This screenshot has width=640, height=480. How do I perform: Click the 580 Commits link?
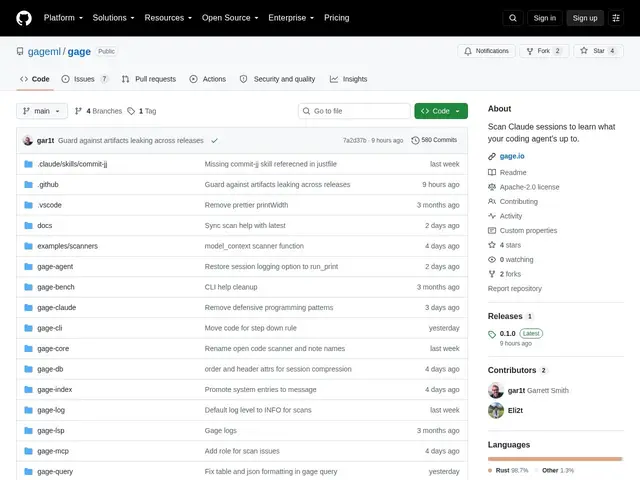(434, 140)
